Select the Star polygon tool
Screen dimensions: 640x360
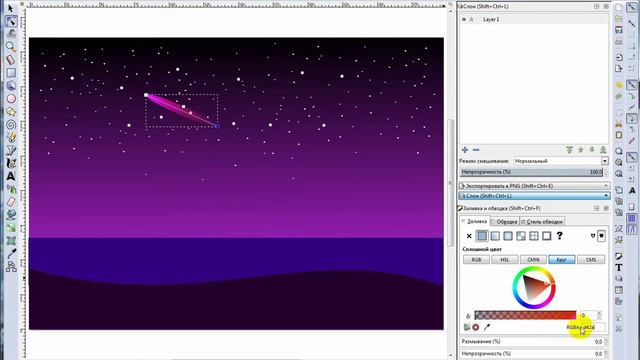[11, 111]
